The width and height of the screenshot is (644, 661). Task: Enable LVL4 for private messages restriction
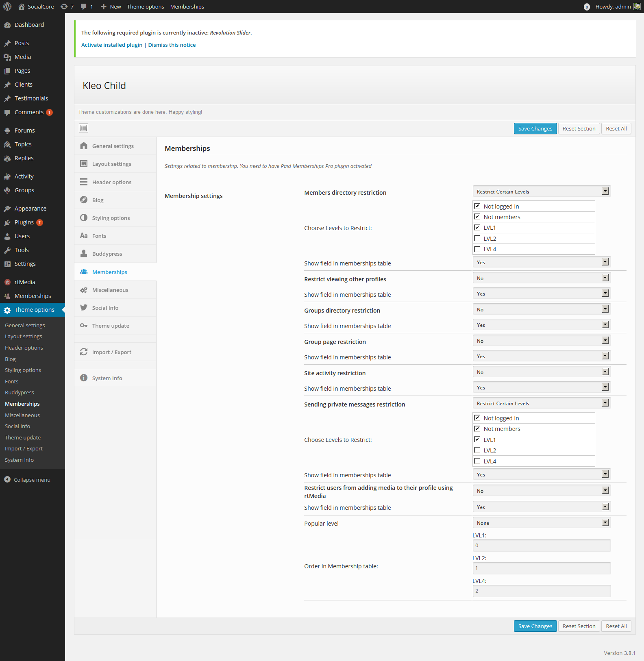477,461
